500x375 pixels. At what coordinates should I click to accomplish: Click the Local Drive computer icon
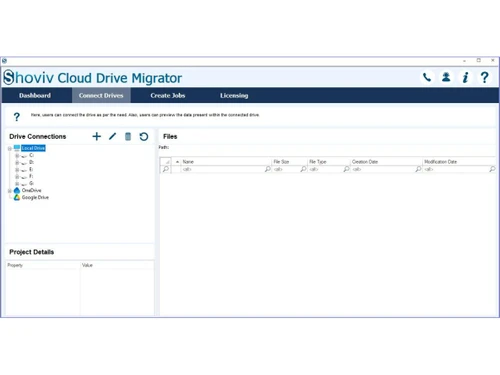[17, 148]
